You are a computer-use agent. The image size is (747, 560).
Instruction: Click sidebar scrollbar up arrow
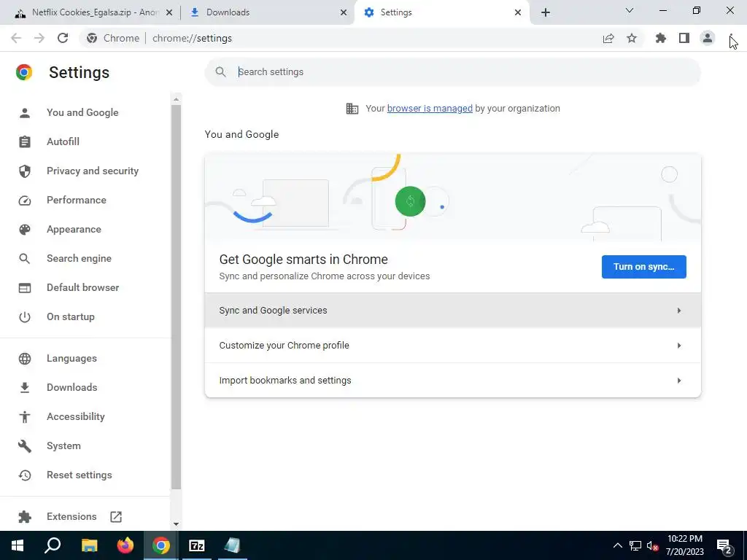(x=177, y=99)
